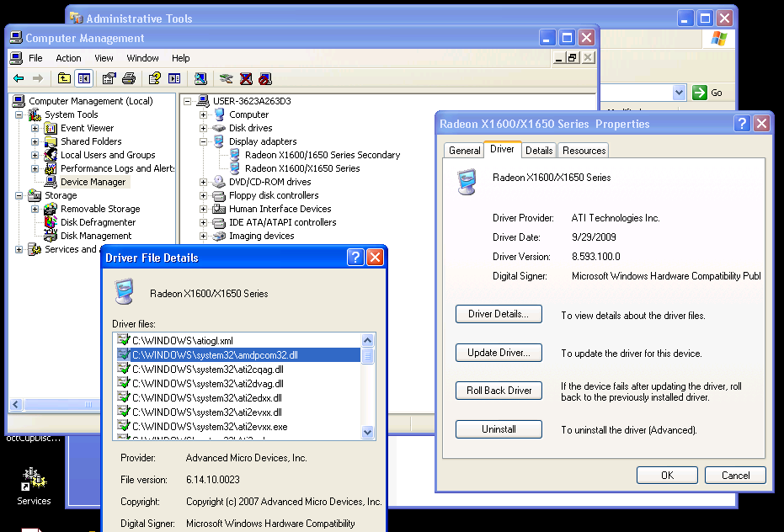Viewport: 784px width, 532px height.
Task: Click the Uninstall device toolbar icon
Action: pyautogui.click(x=246, y=78)
